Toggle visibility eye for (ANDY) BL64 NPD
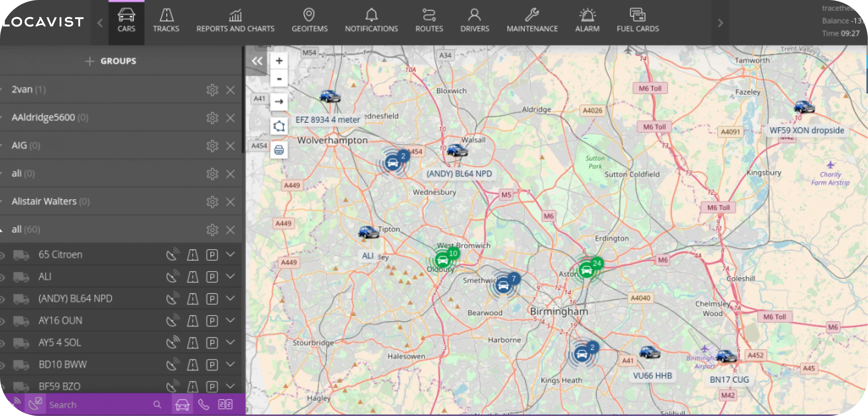This screenshot has height=416, width=868. [2, 299]
